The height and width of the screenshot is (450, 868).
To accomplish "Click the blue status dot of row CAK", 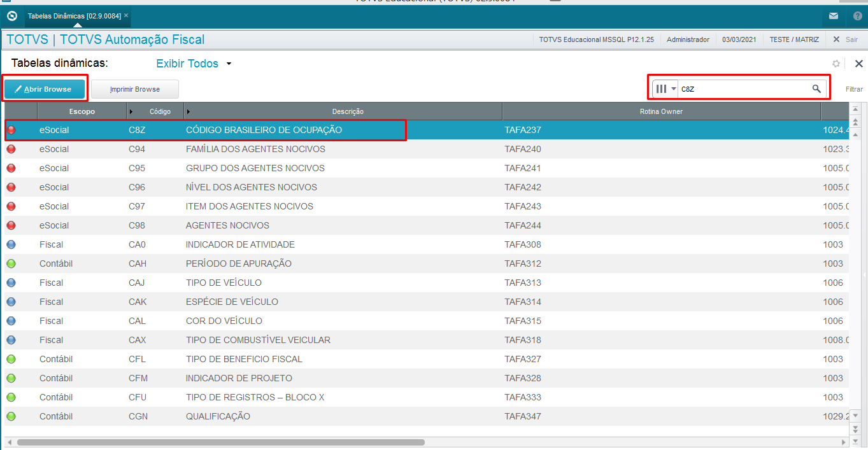I will (x=11, y=302).
